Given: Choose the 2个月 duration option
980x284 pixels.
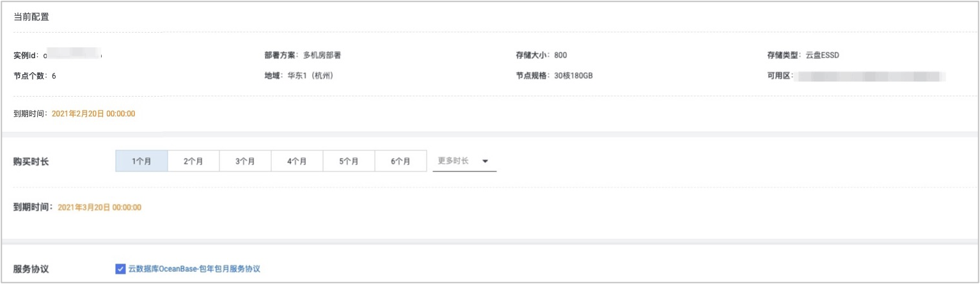Looking at the screenshot, I should point(193,161).
